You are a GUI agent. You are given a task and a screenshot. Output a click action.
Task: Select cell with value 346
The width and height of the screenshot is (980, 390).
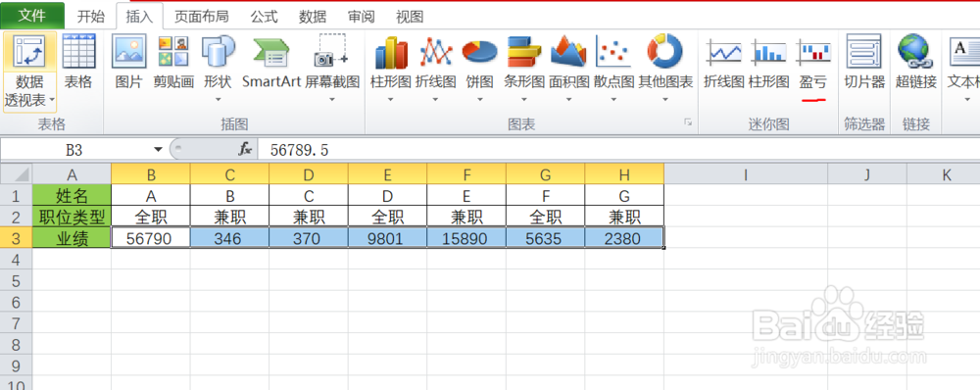229,238
